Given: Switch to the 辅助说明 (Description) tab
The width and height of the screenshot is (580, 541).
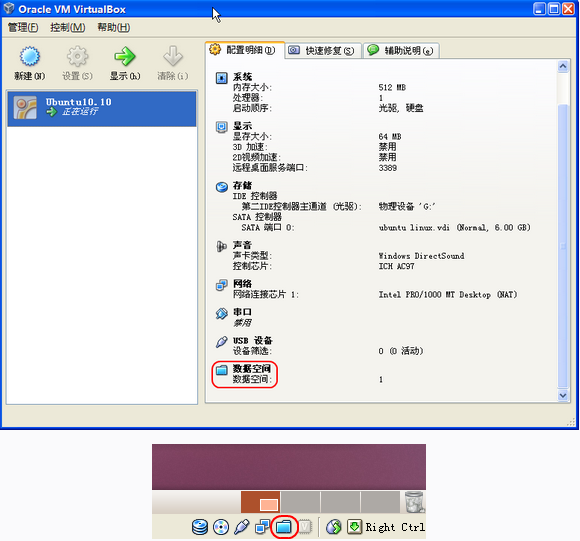Looking at the screenshot, I should coord(402,51).
